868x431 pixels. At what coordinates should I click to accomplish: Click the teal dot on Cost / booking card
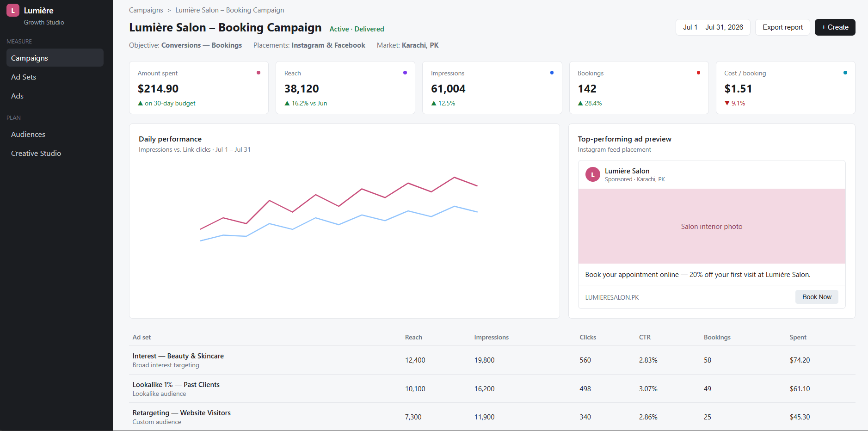pos(845,73)
